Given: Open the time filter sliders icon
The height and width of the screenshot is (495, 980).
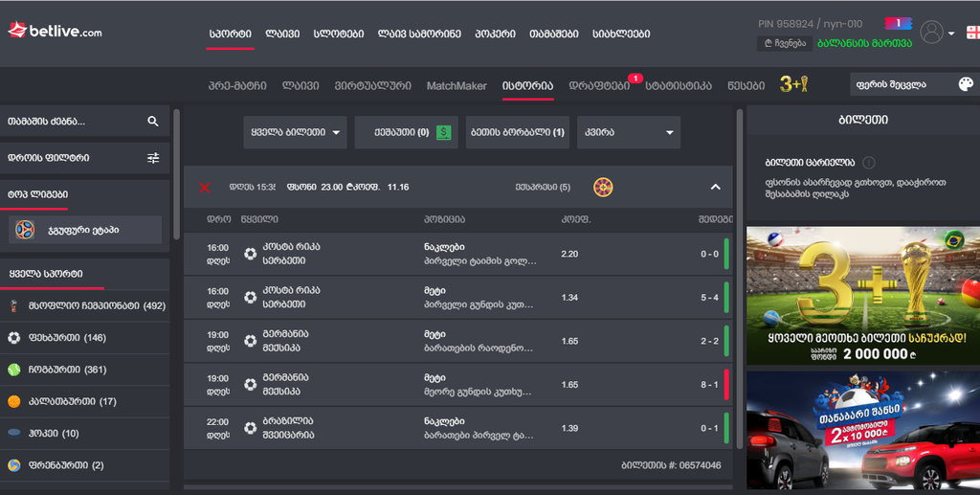Looking at the screenshot, I should (x=153, y=158).
